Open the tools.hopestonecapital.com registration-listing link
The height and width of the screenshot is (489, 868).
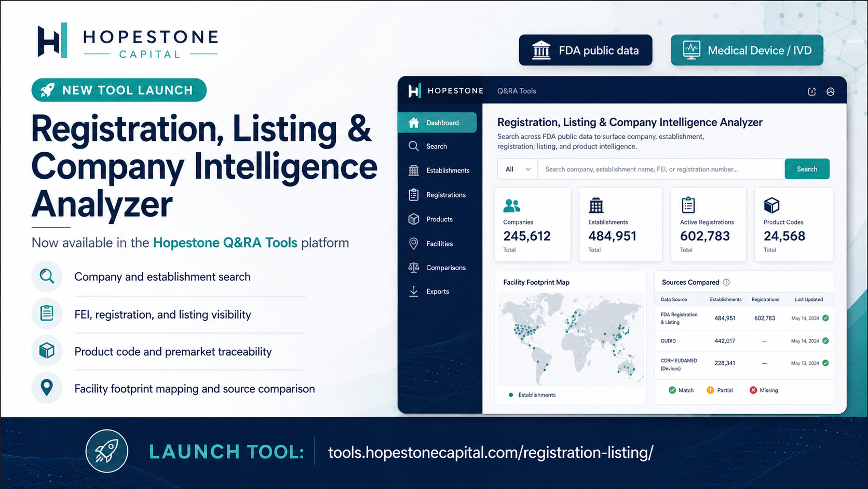click(x=491, y=452)
